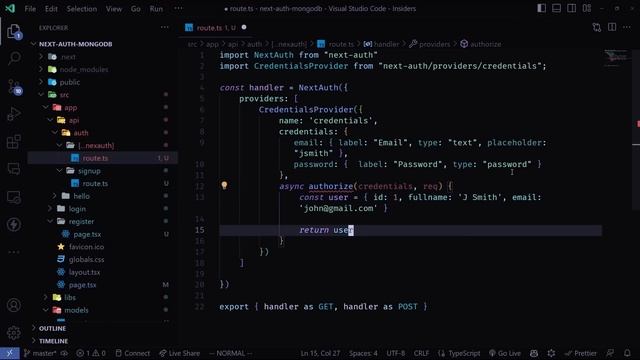Viewport: 640px width, 360px height.
Task: Click Go Live in status bar
Action: pos(505,353)
